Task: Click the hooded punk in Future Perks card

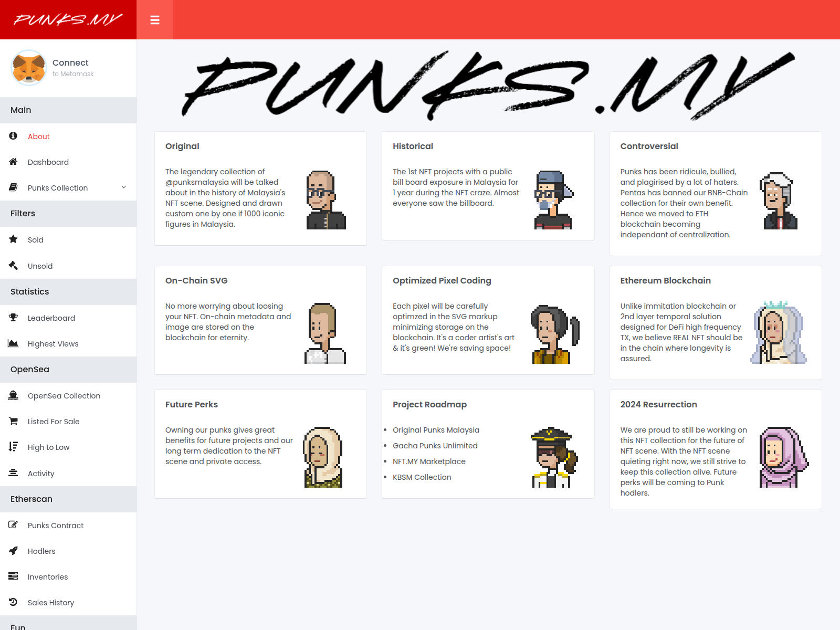Action: [x=323, y=457]
